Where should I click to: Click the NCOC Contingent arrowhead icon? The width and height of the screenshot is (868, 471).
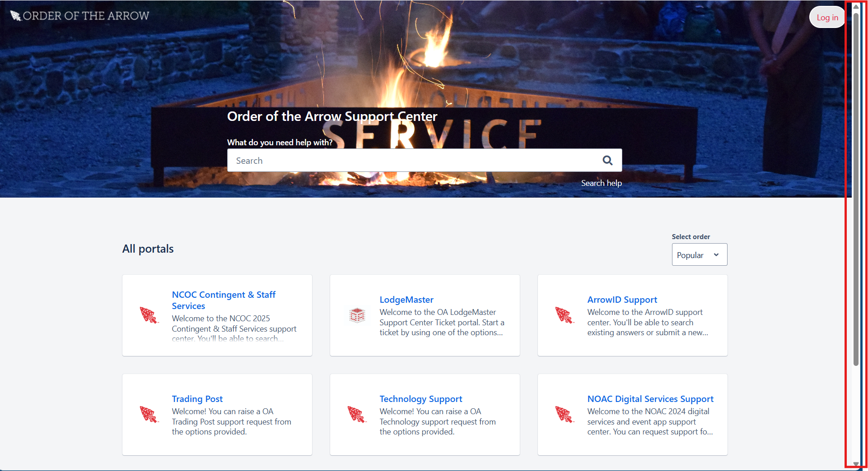[149, 315]
